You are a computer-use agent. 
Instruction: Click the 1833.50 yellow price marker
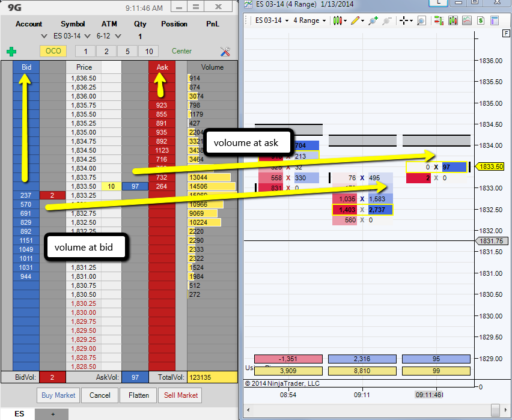point(489,166)
